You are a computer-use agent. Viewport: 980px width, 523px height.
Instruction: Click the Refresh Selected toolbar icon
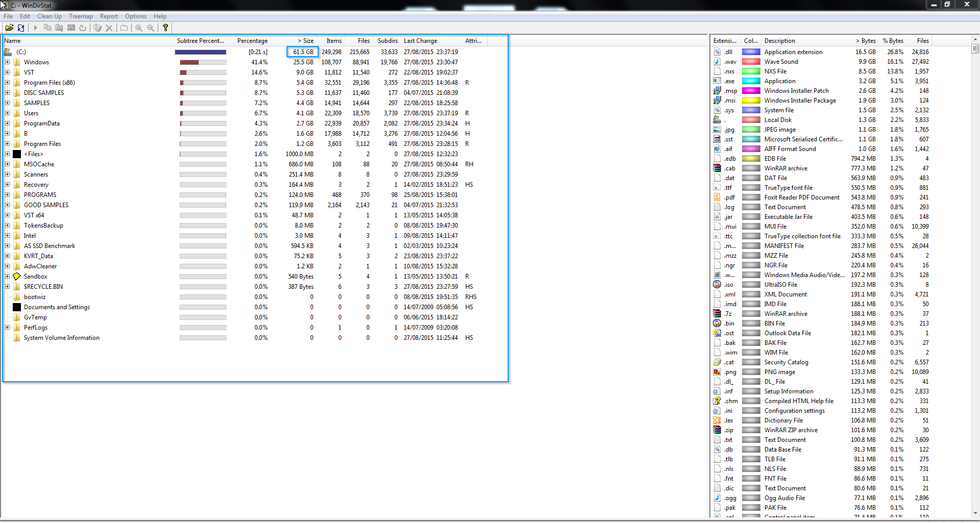tap(83, 28)
